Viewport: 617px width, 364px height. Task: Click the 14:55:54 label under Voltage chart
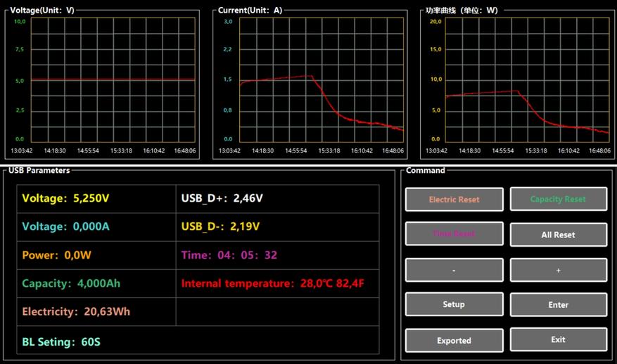click(88, 150)
